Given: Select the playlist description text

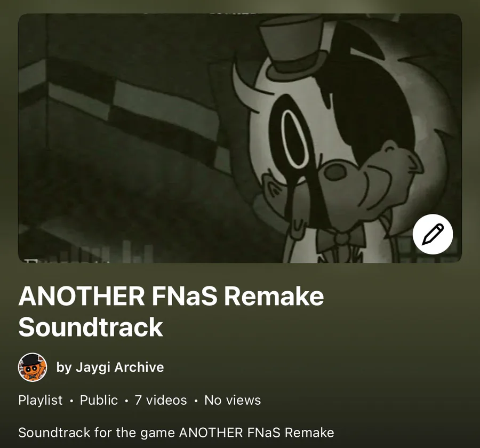Looking at the screenshot, I should click(176, 433).
